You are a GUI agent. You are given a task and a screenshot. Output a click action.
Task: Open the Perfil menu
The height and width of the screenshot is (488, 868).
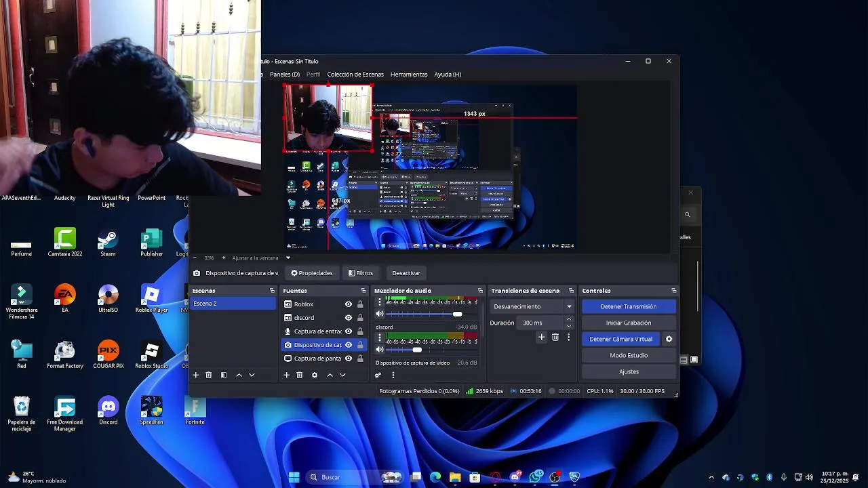[x=313, y=75]
